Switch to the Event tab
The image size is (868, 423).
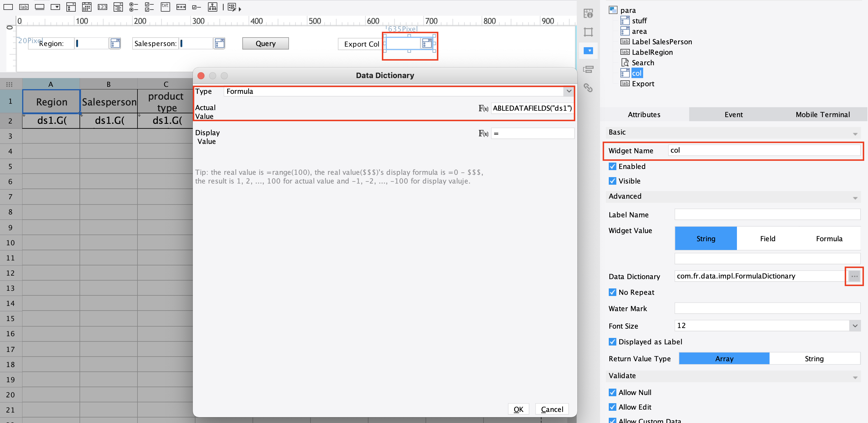(x=733, y=114)
